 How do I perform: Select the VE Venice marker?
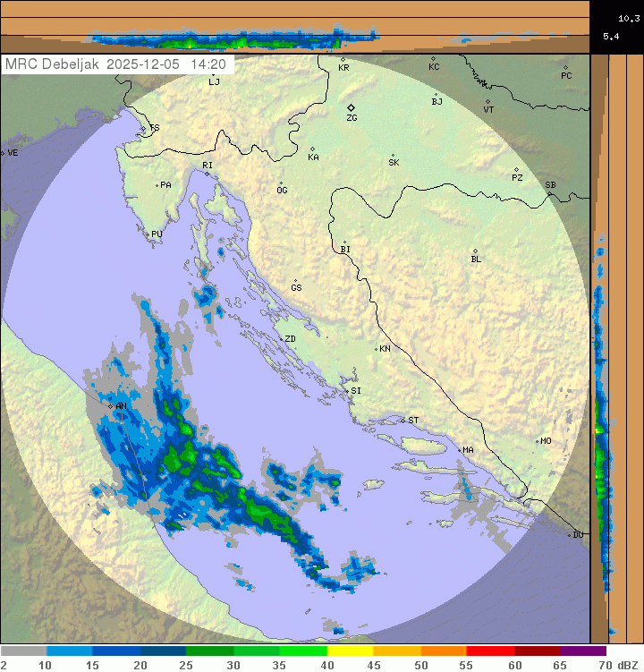(x=3, y=153)
